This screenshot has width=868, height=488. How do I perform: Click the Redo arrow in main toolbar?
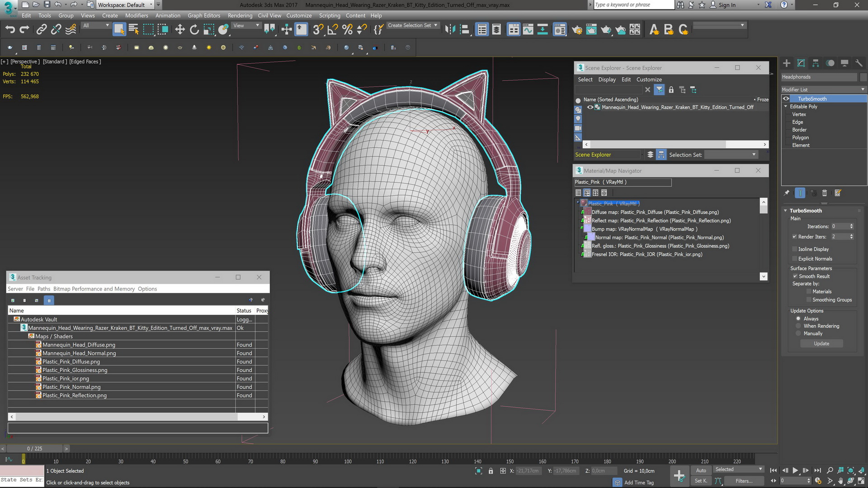pyautogui.click(x=24, y=30)
